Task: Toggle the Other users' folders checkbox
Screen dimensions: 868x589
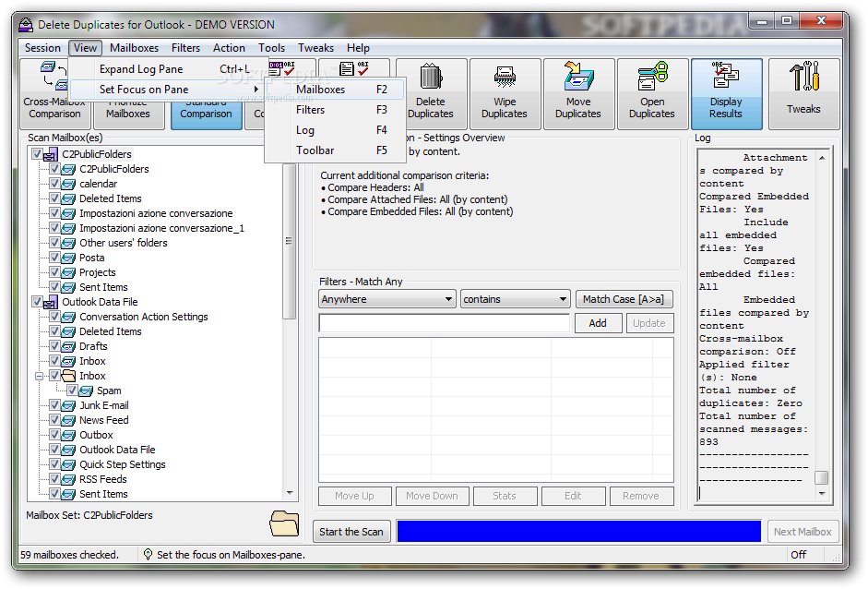Action: [54, 242]
